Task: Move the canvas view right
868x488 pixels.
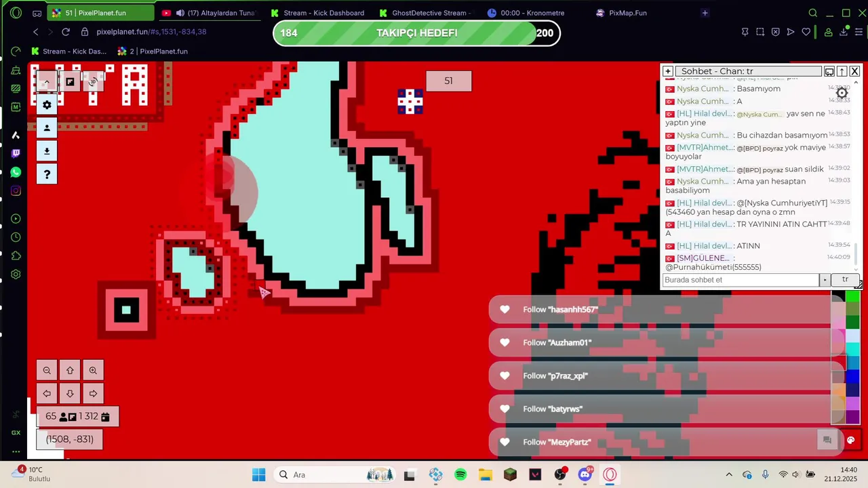Action: click(93, 393)
